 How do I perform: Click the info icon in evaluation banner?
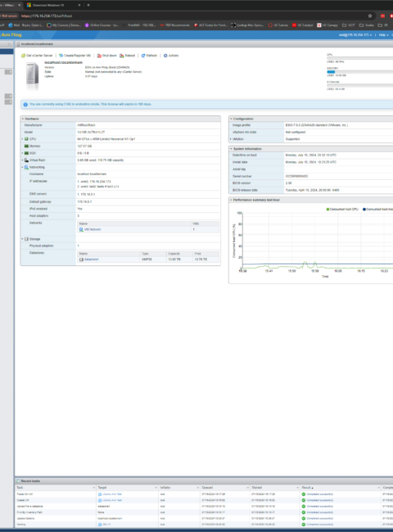tap(25, 104)
